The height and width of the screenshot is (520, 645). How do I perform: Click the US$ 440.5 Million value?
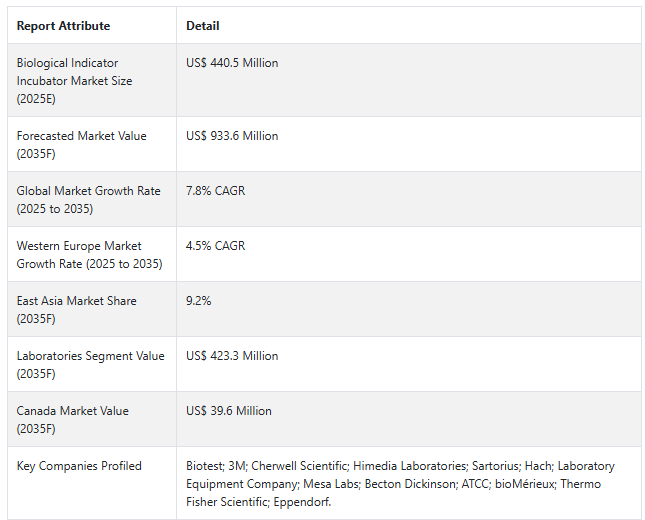232,63
